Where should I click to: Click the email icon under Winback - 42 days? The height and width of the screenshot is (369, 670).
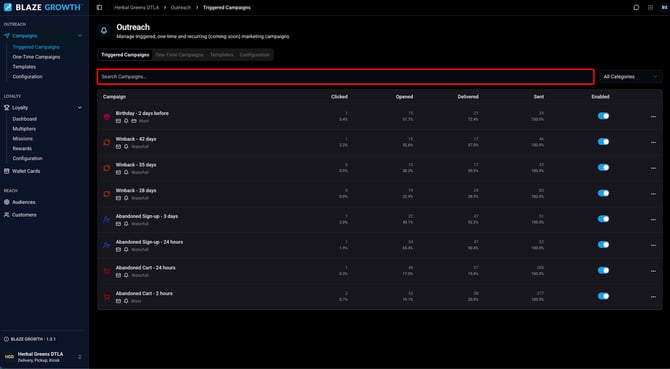pos(118,147)
